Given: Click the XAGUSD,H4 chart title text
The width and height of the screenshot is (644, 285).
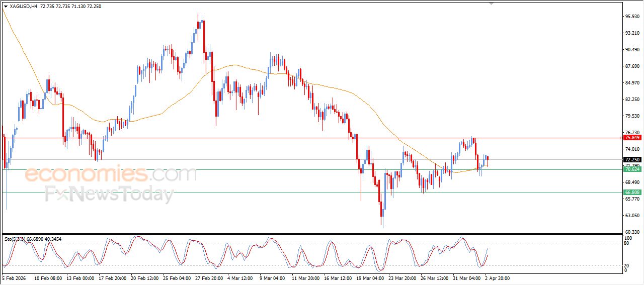Looking at the screenshot, I should (23, 7).
